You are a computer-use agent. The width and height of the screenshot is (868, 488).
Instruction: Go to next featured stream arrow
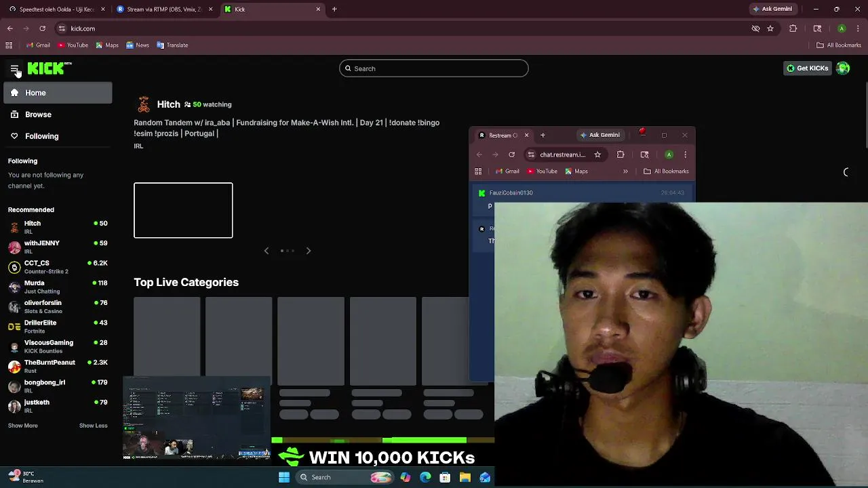click(x=309, y=251)
